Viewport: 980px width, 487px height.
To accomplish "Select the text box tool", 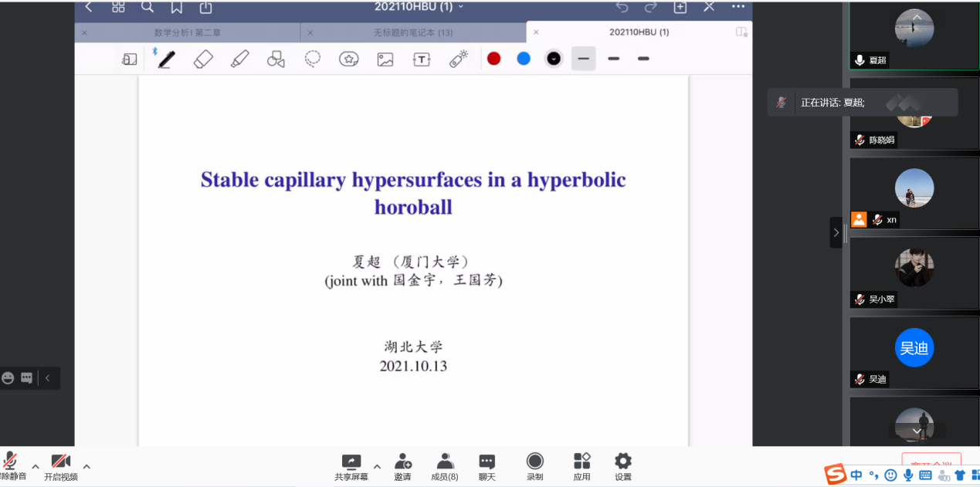I will tap(422, 59).
